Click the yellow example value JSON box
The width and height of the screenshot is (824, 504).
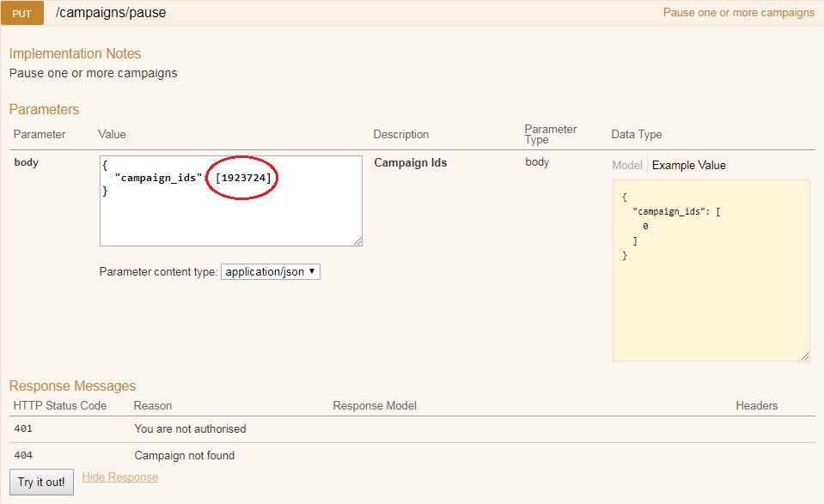(711, 292)
